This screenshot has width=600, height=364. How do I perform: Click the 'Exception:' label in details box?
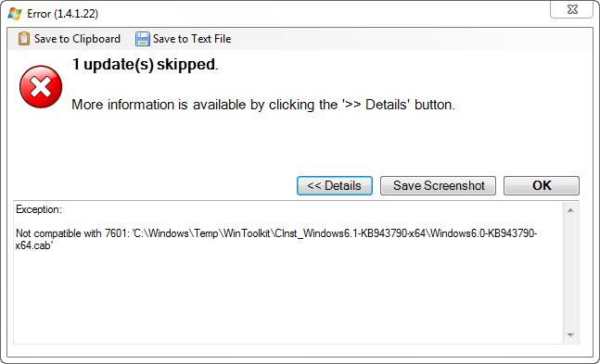[x=39, y=209]
